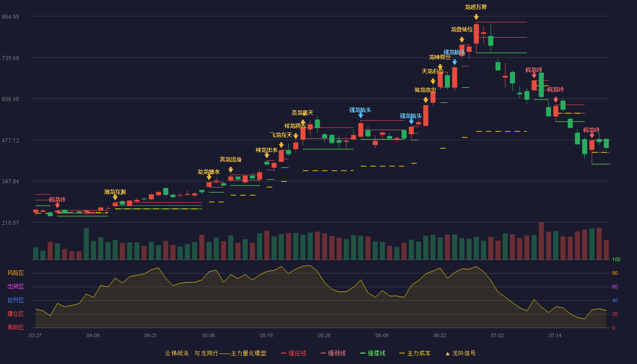
Task: Click the magenta 60 indicator axis label
Action: (615, 287)
